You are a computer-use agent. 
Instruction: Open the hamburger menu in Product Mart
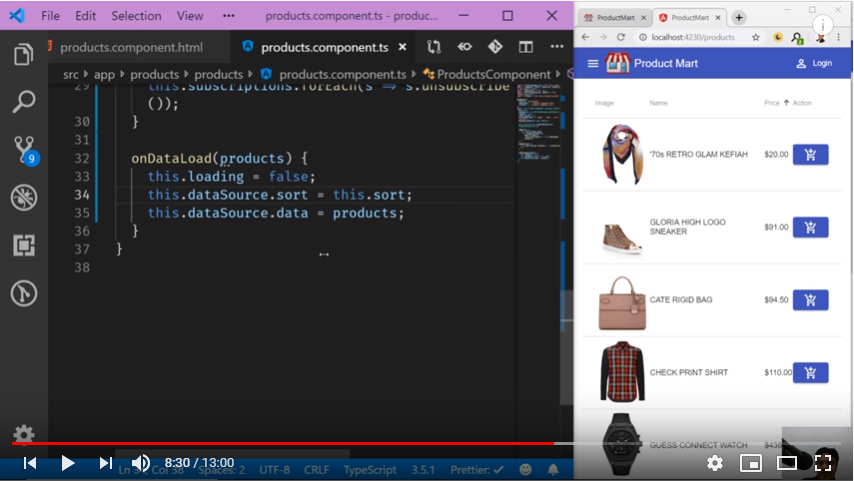(x=593, y=64)
